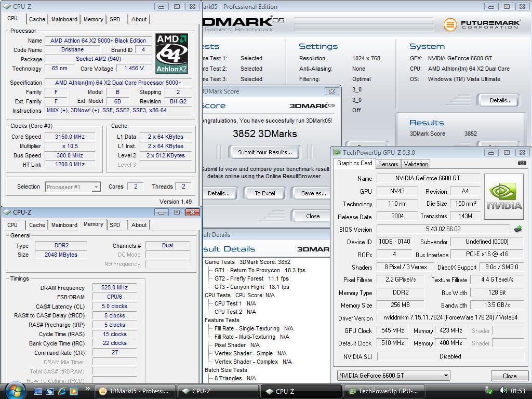Screen dimensions: 532x399
Task: Click the Futuremark logo in 3DMark05 window
Action: click(x=482, y=24)
